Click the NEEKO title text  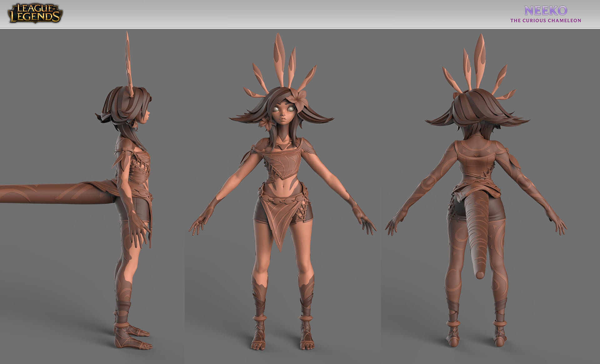pos(546,11)
